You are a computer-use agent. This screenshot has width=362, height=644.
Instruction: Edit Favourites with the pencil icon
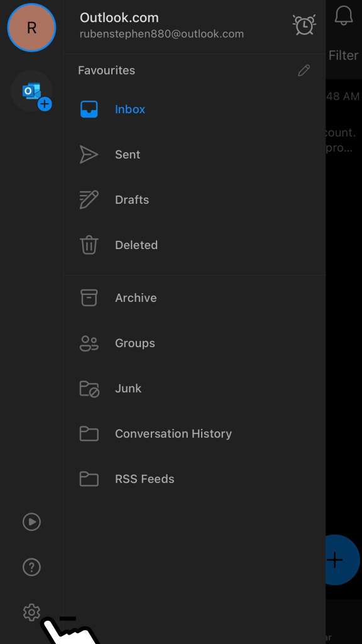(304, 70)
